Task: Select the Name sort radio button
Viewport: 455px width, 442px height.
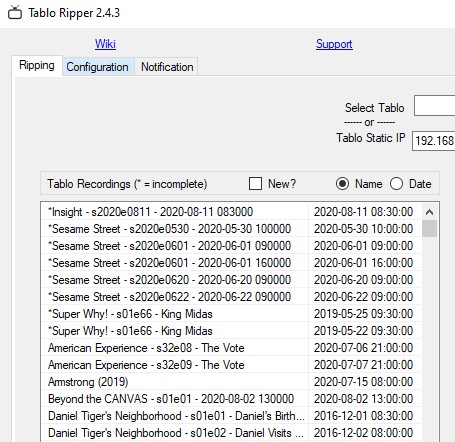Action: point(342,184)
